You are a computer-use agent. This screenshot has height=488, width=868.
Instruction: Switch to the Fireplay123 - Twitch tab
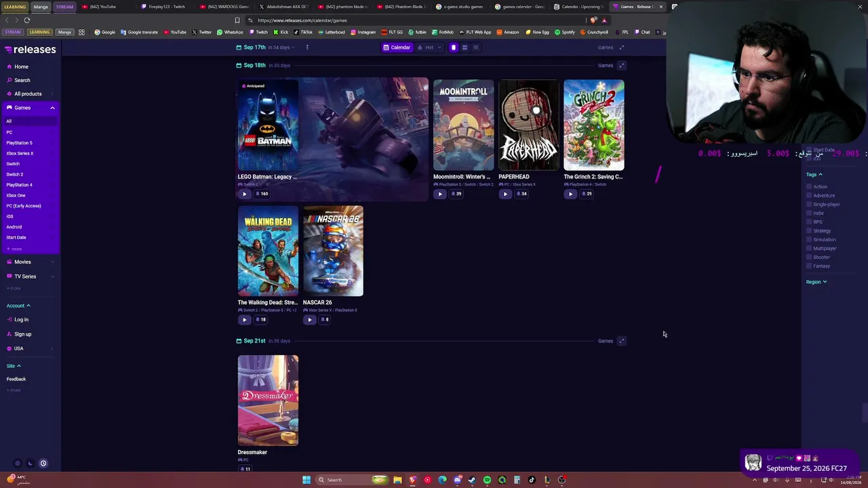(x=166, y=7)
